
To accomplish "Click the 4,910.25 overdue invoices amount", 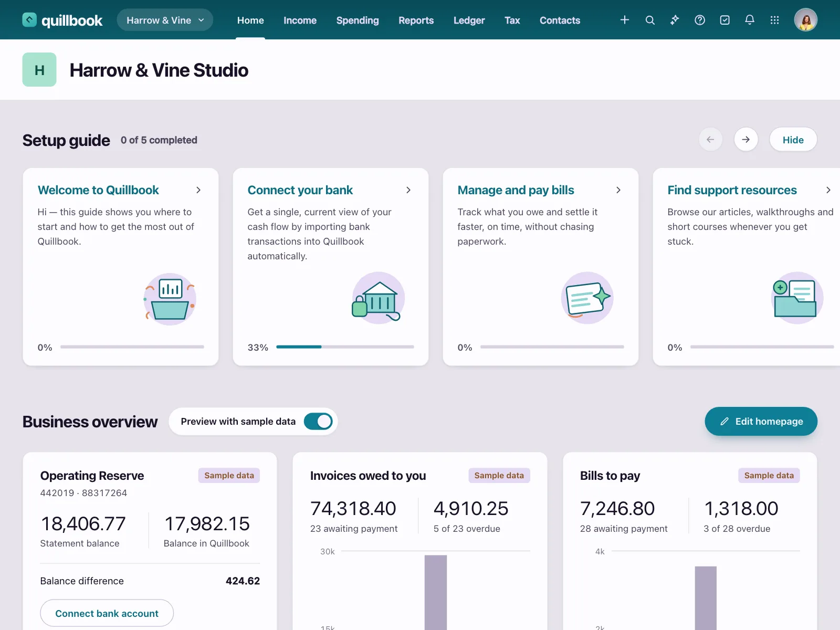I will pyautogui.click(x=471, y=508).
